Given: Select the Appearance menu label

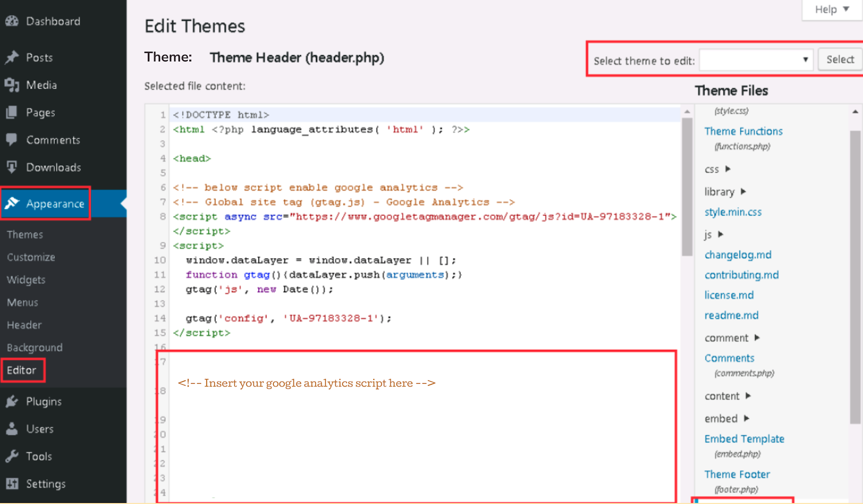Looking at the screenshot, I should click(55, 204).
